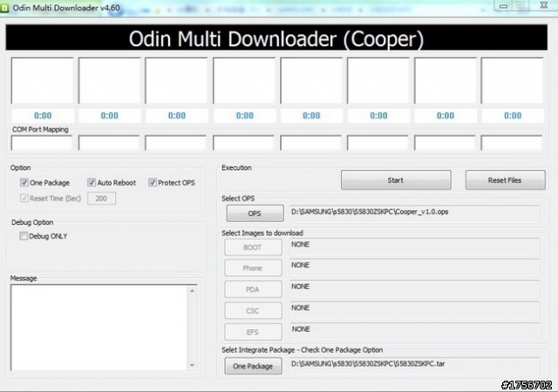Minimize the Odin window
The image size is (558, 392).
(x=503, y=6)
